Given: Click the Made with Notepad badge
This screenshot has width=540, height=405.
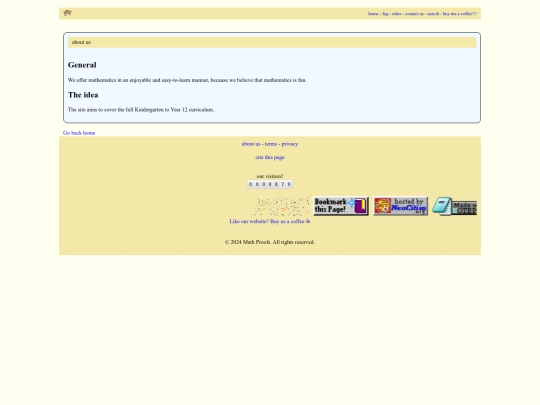Looking at the screenshot, I should (455, 206).
